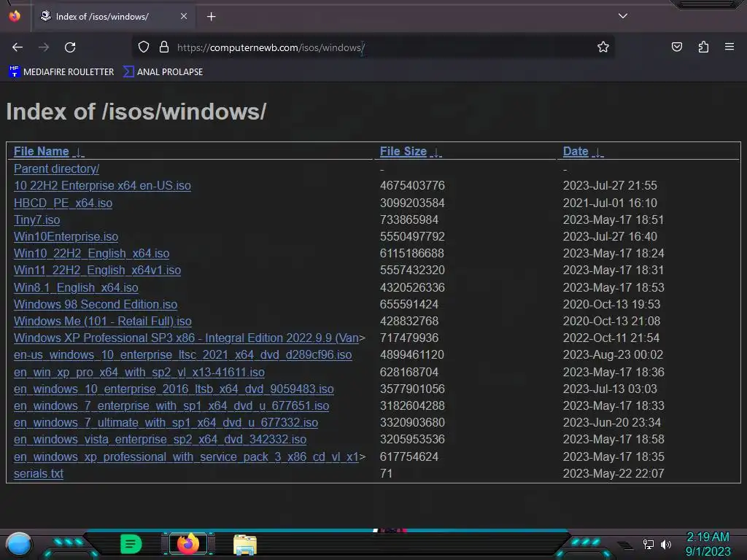
Task: Sort by Date column header
Action: (x=576, y=152)
